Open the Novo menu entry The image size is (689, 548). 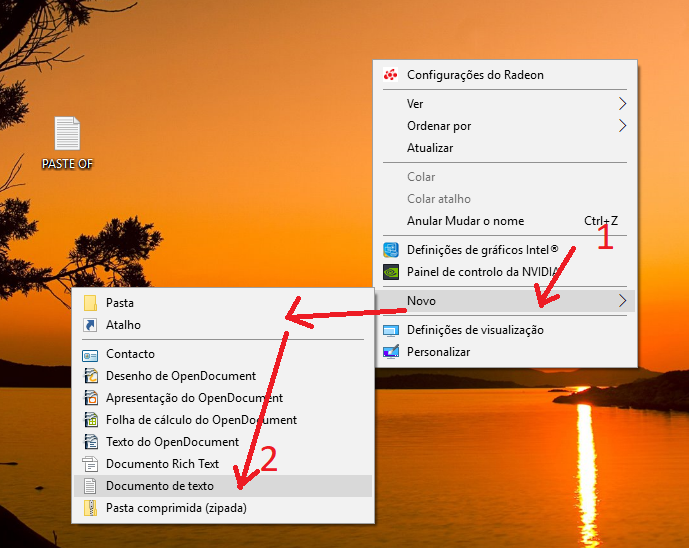[505, 301]
